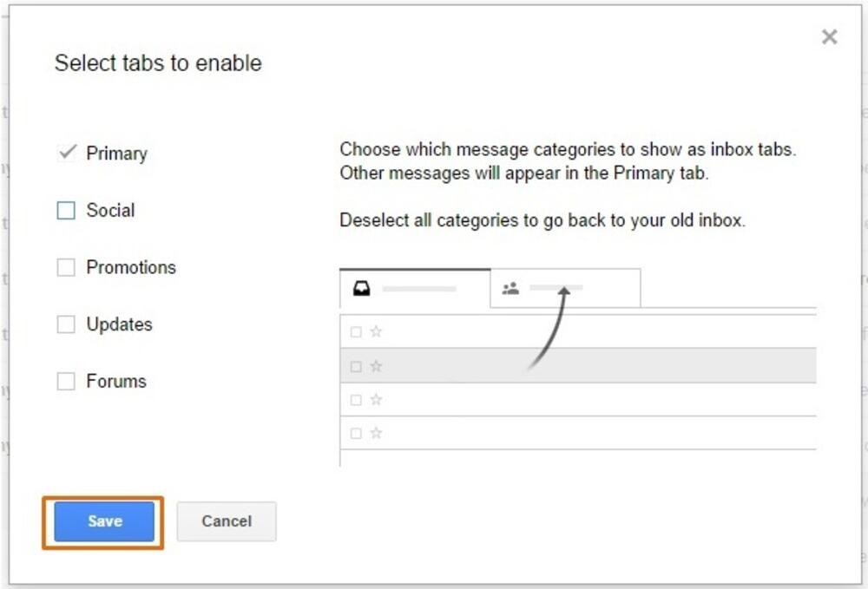Enable the Social tab checkbox
868x589 pixels.
tap(66, 211)
